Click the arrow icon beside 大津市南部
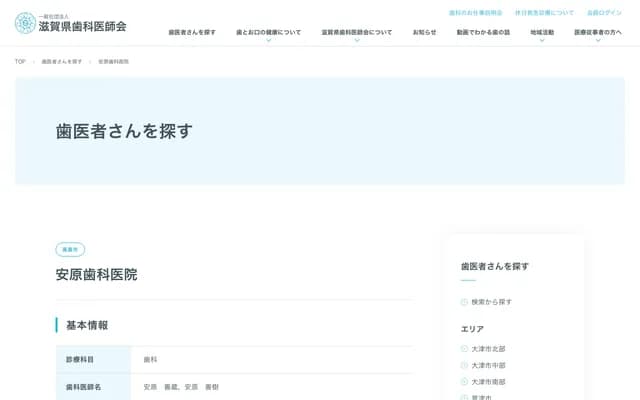 pos(464,382)
